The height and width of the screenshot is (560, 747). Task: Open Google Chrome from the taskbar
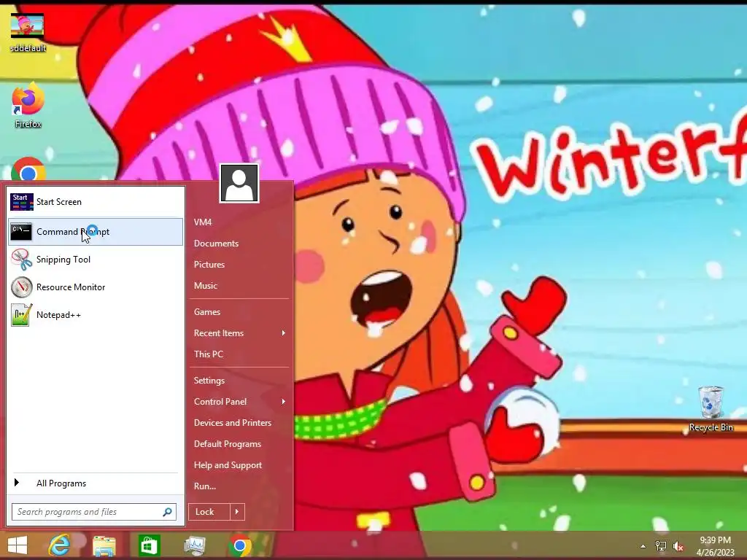click(x=239, y=545)
